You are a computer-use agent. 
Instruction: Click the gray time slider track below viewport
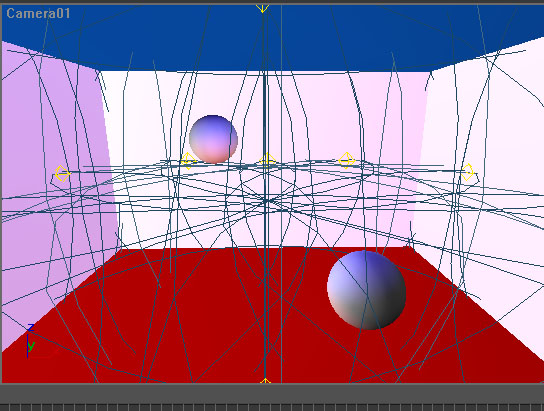pyautogui.click(x=272, y=393)
